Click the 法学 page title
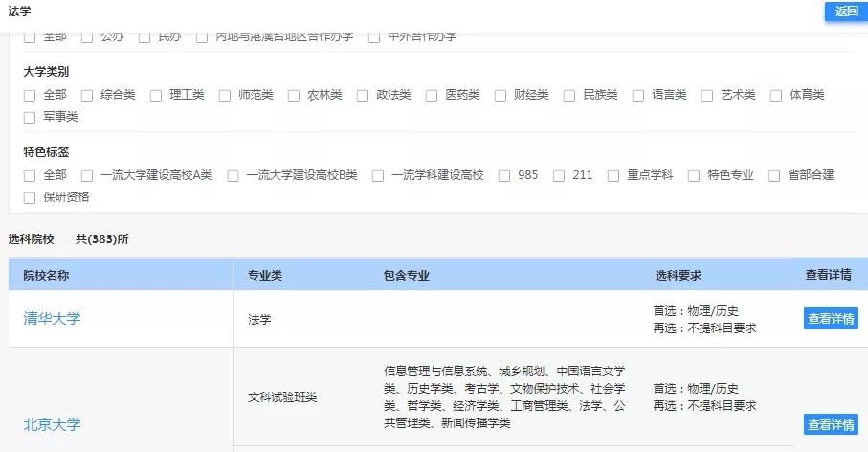Image resolution: width=868 pixels, height=452 pixels. coord(19,11)
